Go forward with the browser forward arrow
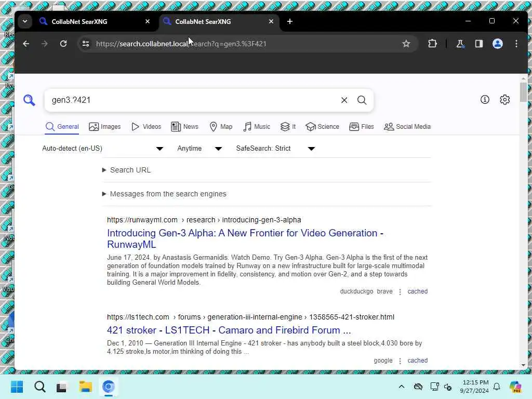This screenshot has width=532, height=399. click(x=45, y=44)
